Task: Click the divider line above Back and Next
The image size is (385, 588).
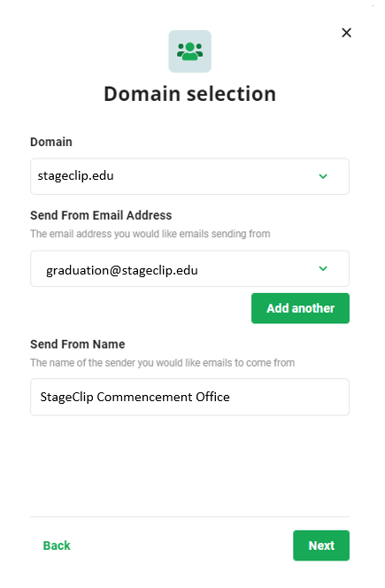Action: click(189, 517)
